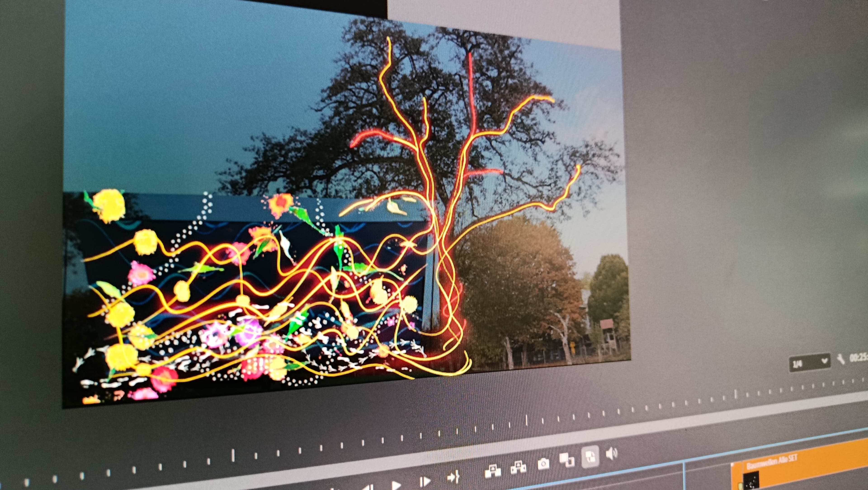The width and height of the screenshot is (868, 490).
Task: Export a frame with the camera icon
Action: point(543,464)
